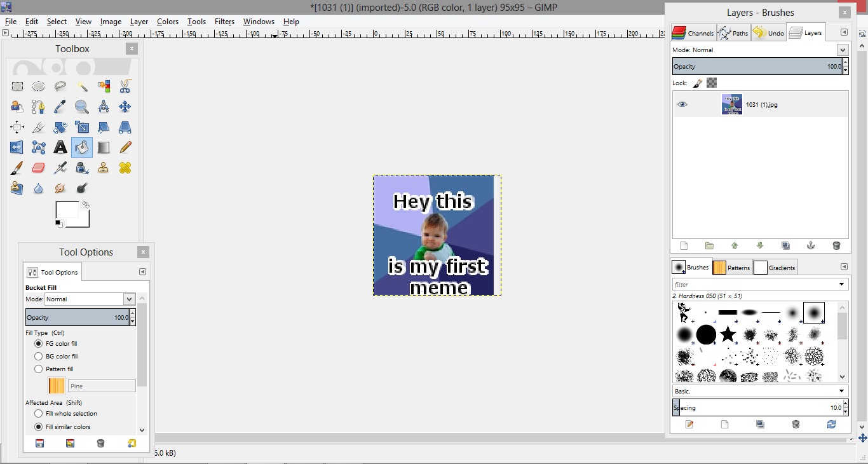Open Layers dock tab configuration menu
Image resolution: width=868 pixels, height=464 pixels.
pyautogui.click(x=844, y=32)
